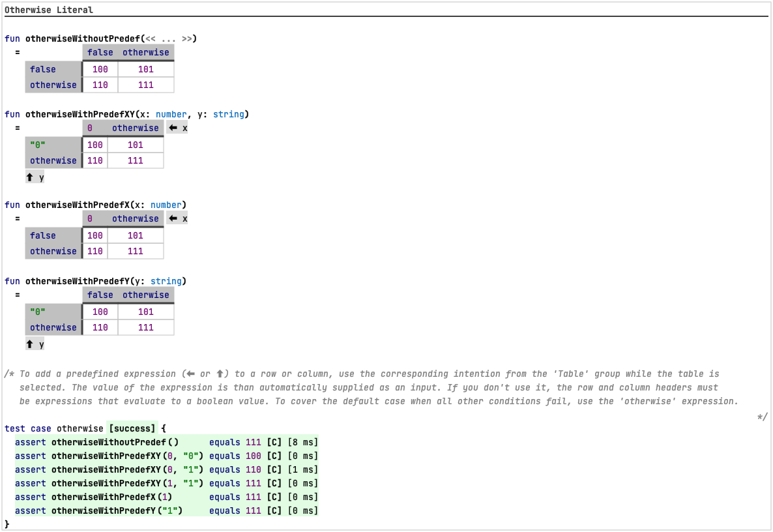
Task: Select column header 0 in otherwiseWithPredefXY table
Action: click(90, 128)
